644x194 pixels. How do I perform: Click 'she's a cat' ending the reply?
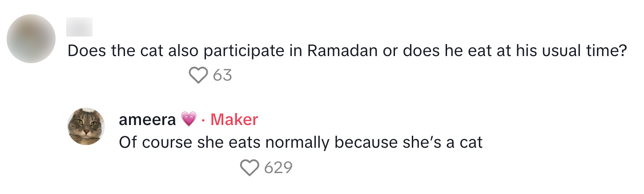tap(439, 143)
